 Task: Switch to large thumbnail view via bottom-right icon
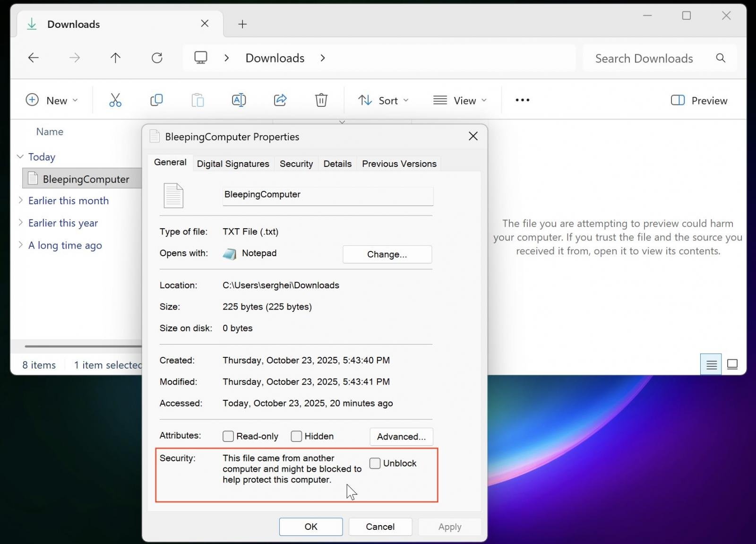coord(733,364)
